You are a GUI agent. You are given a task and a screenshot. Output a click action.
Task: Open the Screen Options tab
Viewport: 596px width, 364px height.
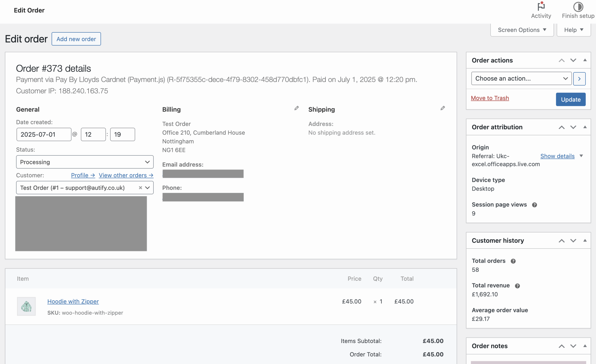[x=522, y=30]
